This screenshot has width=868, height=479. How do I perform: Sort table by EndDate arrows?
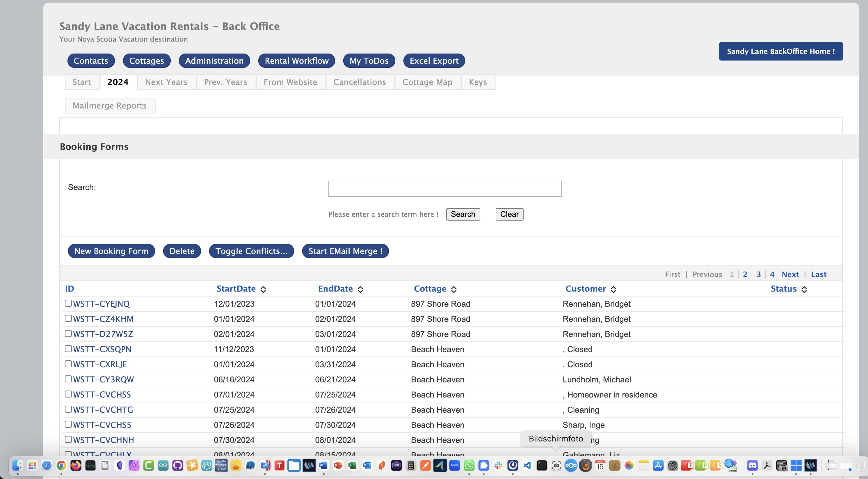(x=360, y=289)
